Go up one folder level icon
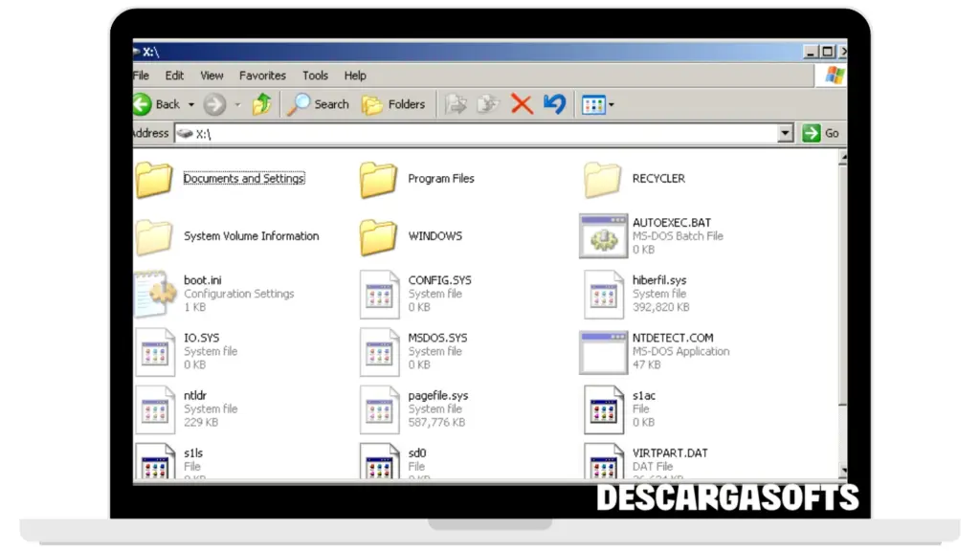980x551 pixels. click(262, 104)
